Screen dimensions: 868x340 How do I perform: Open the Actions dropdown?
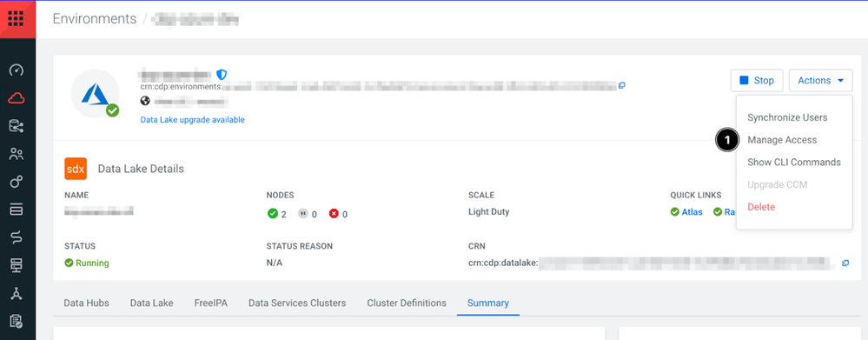tap(820, 80)
